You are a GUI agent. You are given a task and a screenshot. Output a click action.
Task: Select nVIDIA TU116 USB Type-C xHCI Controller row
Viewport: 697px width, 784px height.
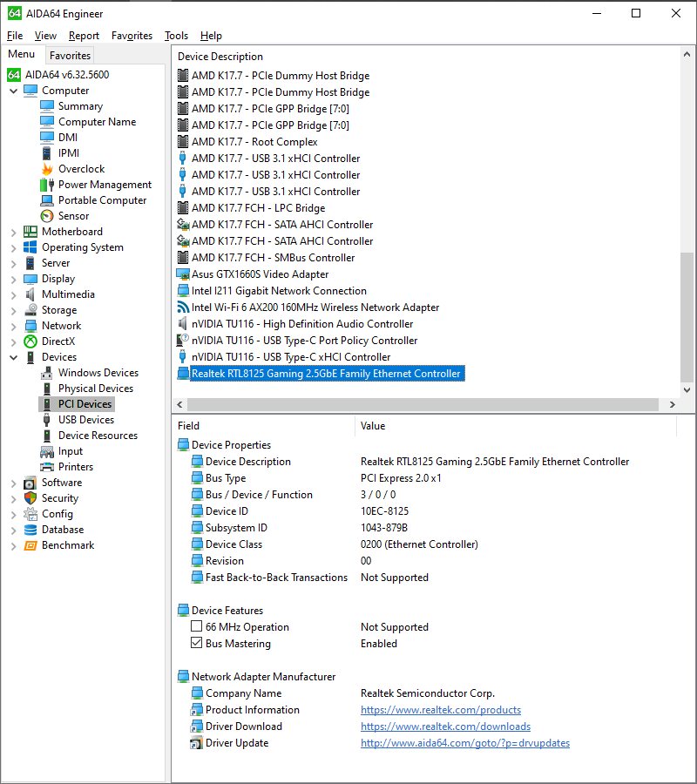[x=291, y=357]
